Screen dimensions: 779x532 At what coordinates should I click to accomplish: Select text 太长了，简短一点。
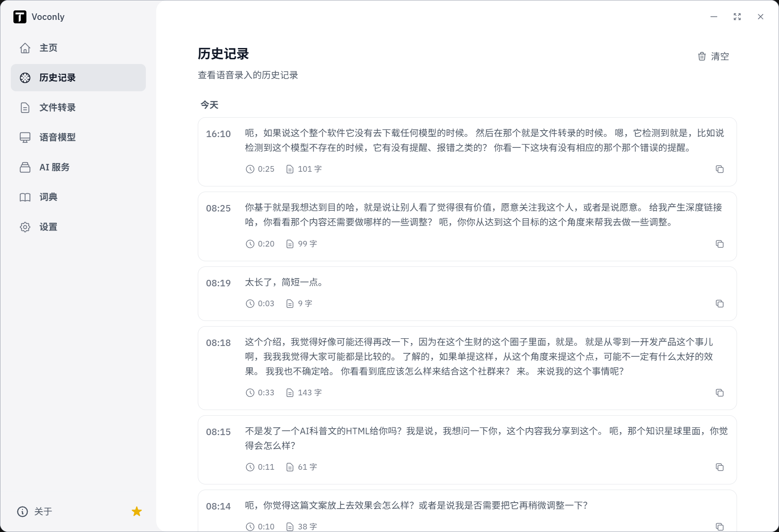pyautogui.click(x=284, y=282)
